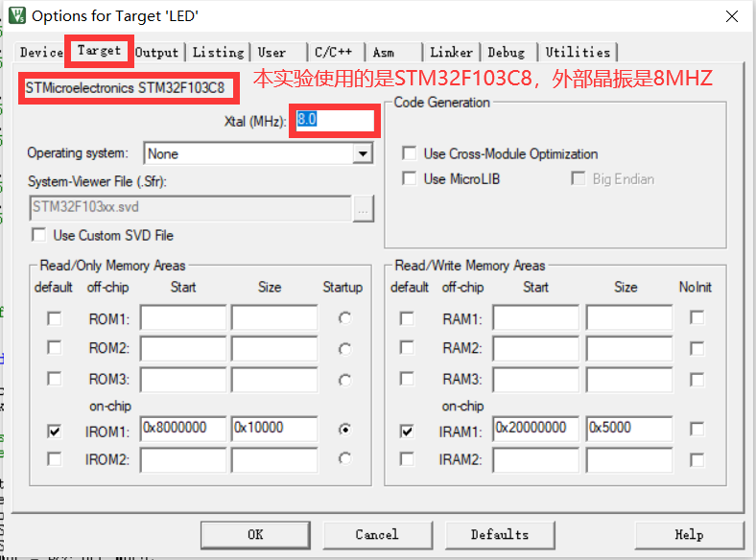Click the Cancel button
The height and width of the screenshot is (560, 756).
[377, 534]
